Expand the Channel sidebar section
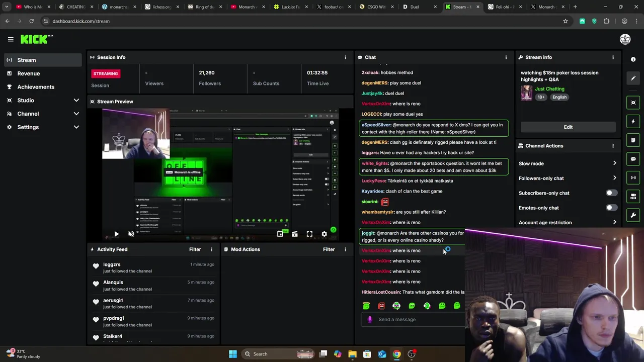Image resolution: width=644 pixels, height=362 pixels. pyautogui.click(x=76, y=114)
